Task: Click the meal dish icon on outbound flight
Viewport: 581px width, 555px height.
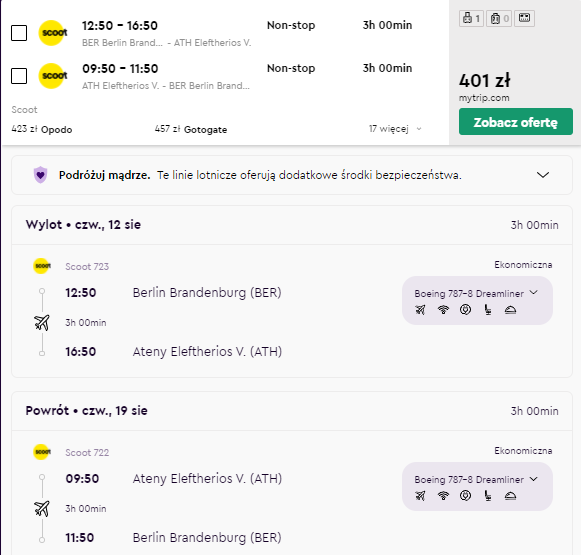Action: tap(510, 310)
